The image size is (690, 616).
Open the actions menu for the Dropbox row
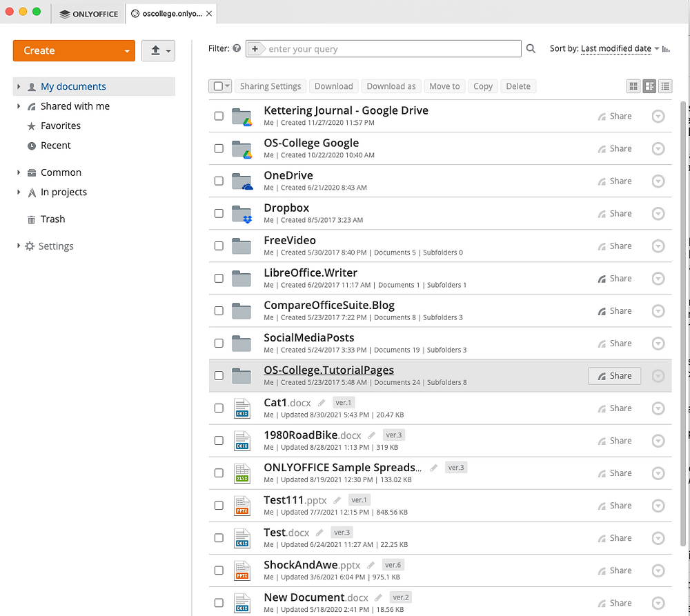click(658, 213)
